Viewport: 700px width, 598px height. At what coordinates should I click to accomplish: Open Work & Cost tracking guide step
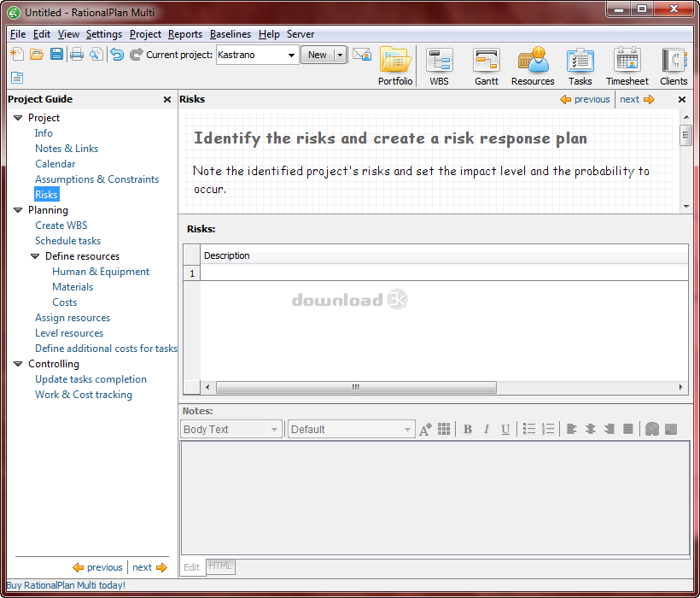[x=84, y=395]
